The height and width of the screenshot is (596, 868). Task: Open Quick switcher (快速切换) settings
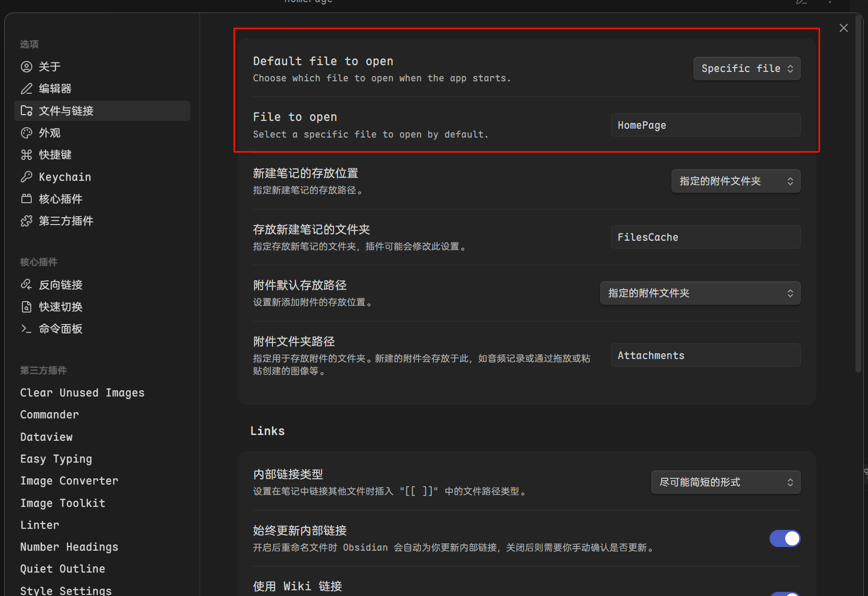point(60,307)
